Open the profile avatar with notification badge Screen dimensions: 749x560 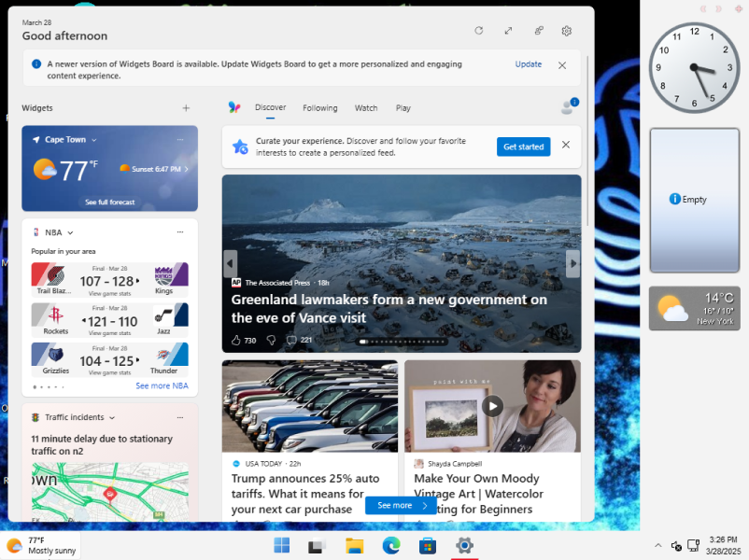point(569,107)
